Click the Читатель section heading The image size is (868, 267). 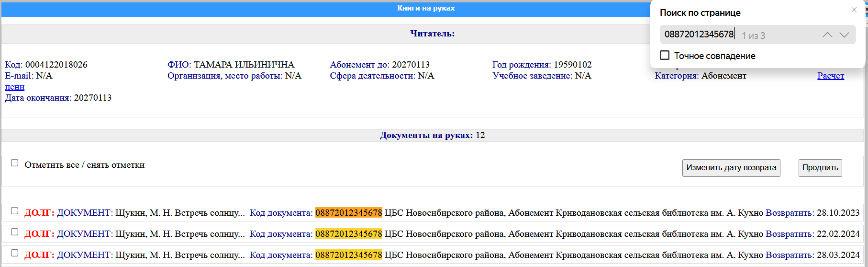pyautogui.click(x=432, y=34)
